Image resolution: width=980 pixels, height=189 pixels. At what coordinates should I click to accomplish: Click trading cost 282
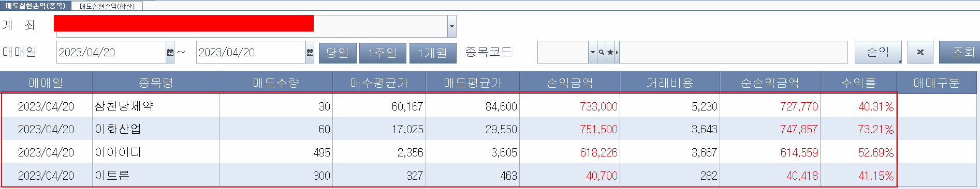pyautogui.click(x=709, y=176)
